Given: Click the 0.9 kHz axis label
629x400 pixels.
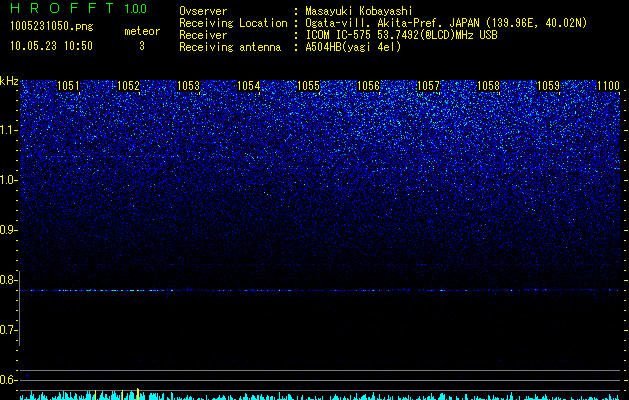Looking at the screenshot, I should click(8, 230).
